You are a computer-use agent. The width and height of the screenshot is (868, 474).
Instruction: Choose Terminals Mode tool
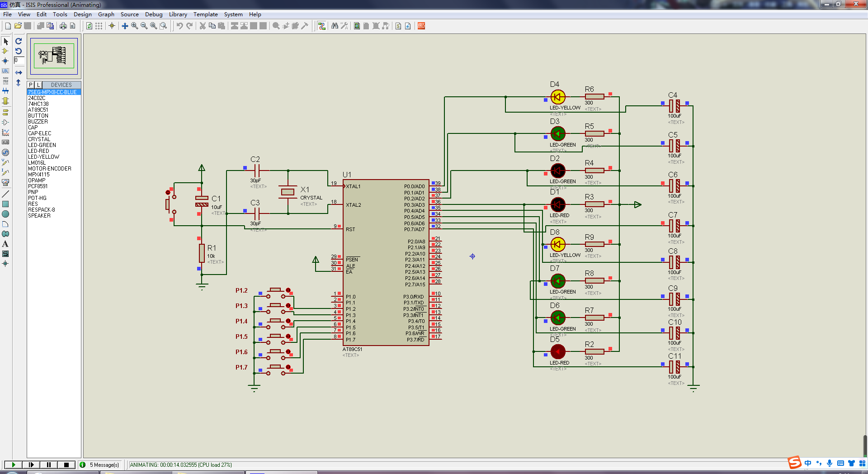(x=5, y=112)
